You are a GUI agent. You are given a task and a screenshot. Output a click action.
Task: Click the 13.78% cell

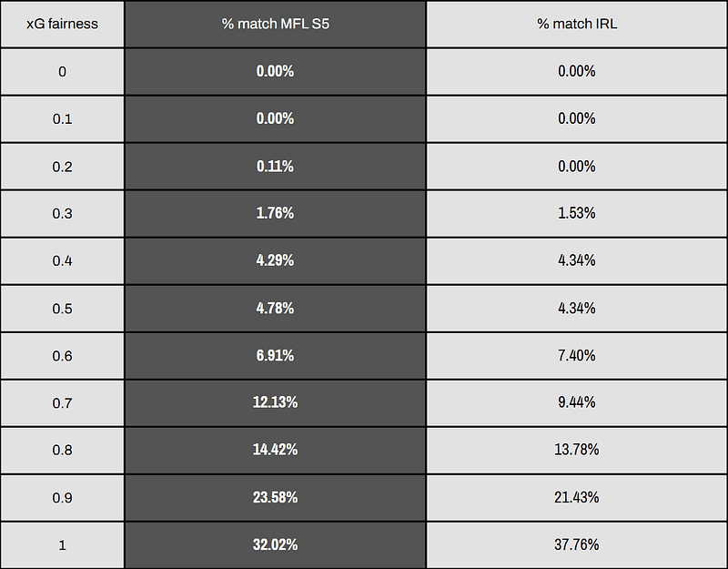point(577,450)
